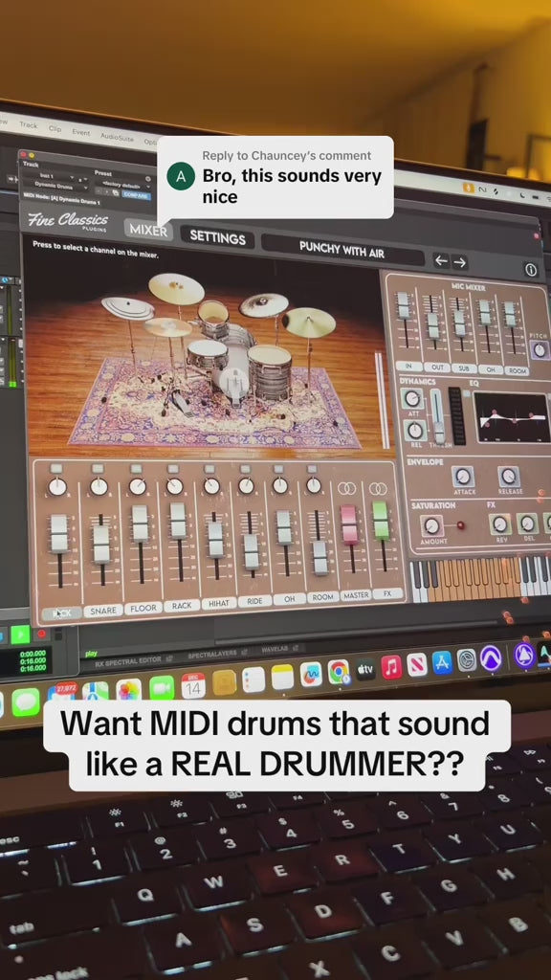The width and height of the screenshot is (551, 980).
Task: Click the snare drum in the kit view
Action: (208, 356)
